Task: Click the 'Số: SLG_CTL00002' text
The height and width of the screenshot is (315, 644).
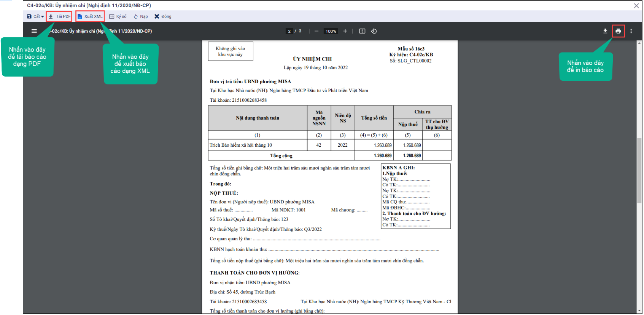Action: 410,61
